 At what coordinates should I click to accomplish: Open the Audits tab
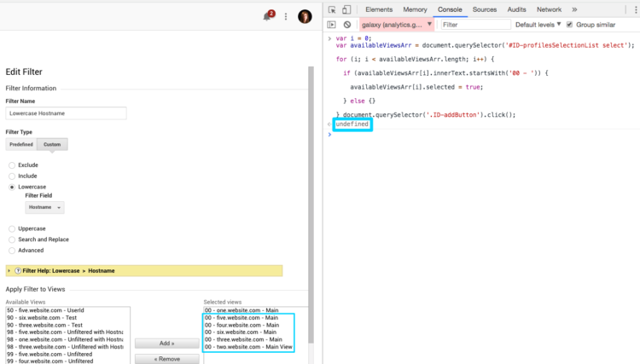coord(516,9)
